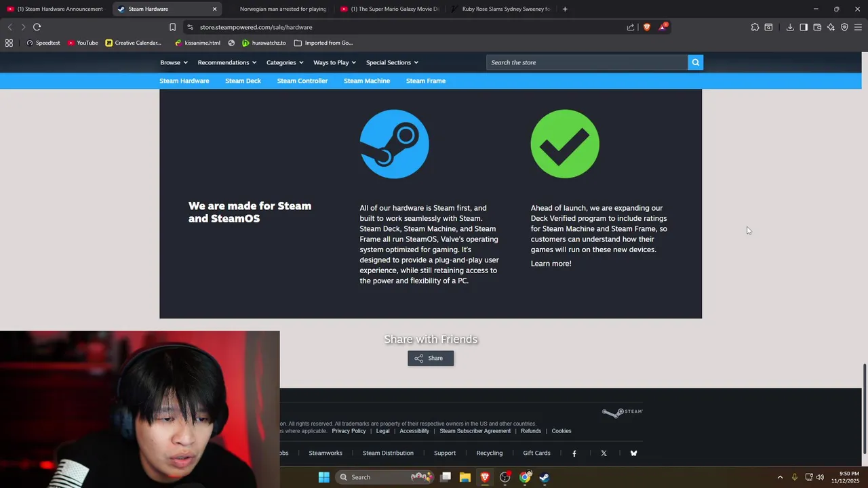The width and height of the screenshot is (868, 488).
Task: Open the OBS Studio icon in the taskbar
Action: tap(505, 477)
